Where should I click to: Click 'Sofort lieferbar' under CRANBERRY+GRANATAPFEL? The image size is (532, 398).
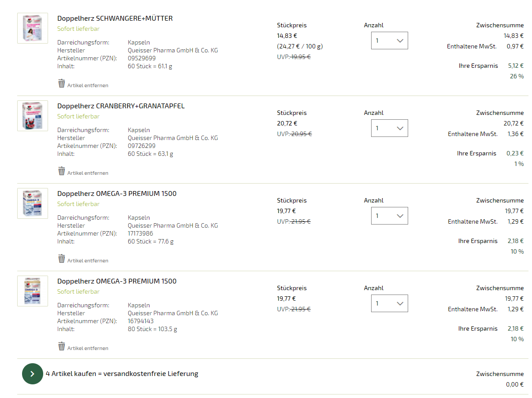(78, 116)
